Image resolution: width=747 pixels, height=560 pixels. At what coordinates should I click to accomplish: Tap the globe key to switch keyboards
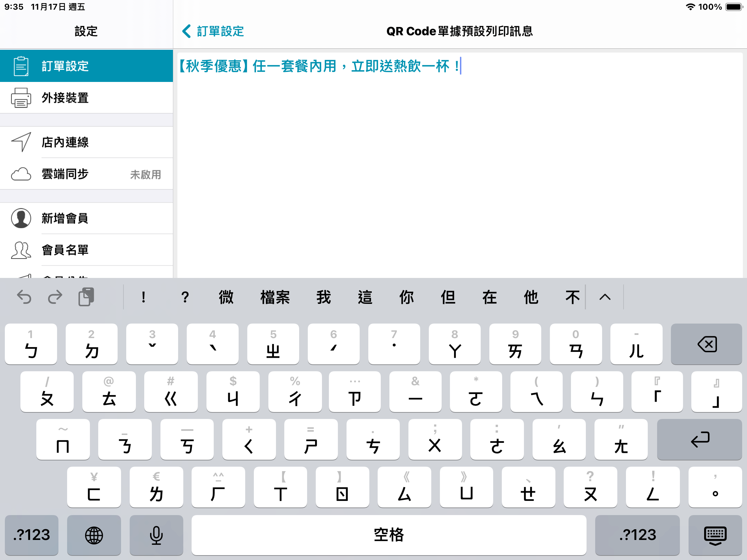tap(94, 535)
